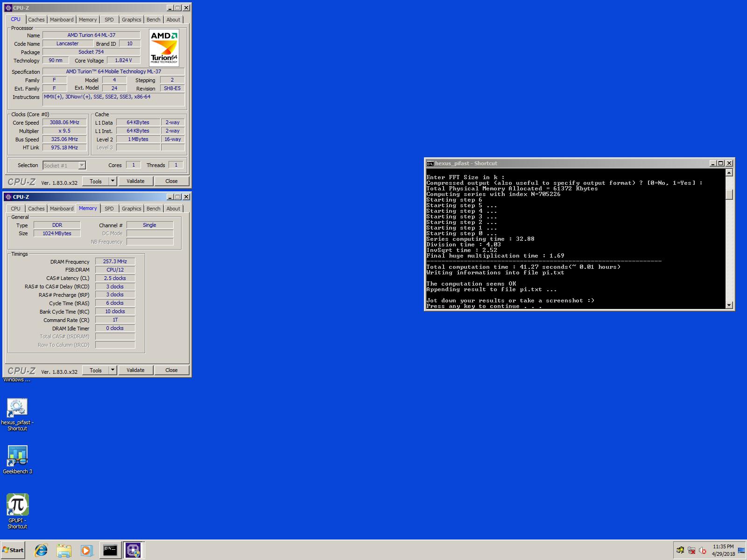
Task: Click the show desktop tray button
Action: (x=741, y=551)
